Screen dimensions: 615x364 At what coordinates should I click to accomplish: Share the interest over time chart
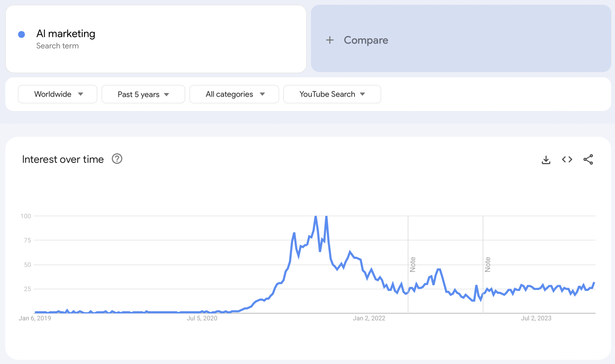coord(588,159)
